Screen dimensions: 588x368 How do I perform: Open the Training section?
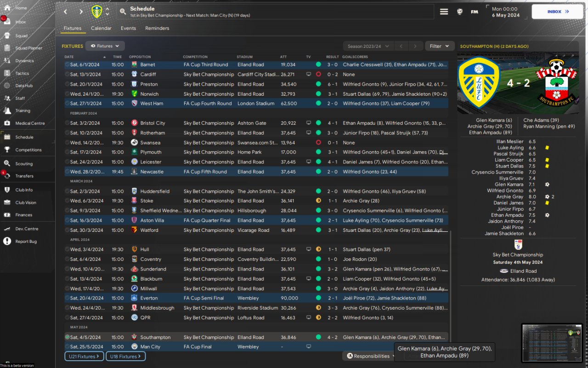pyautogui.click(x=23, y=111)
